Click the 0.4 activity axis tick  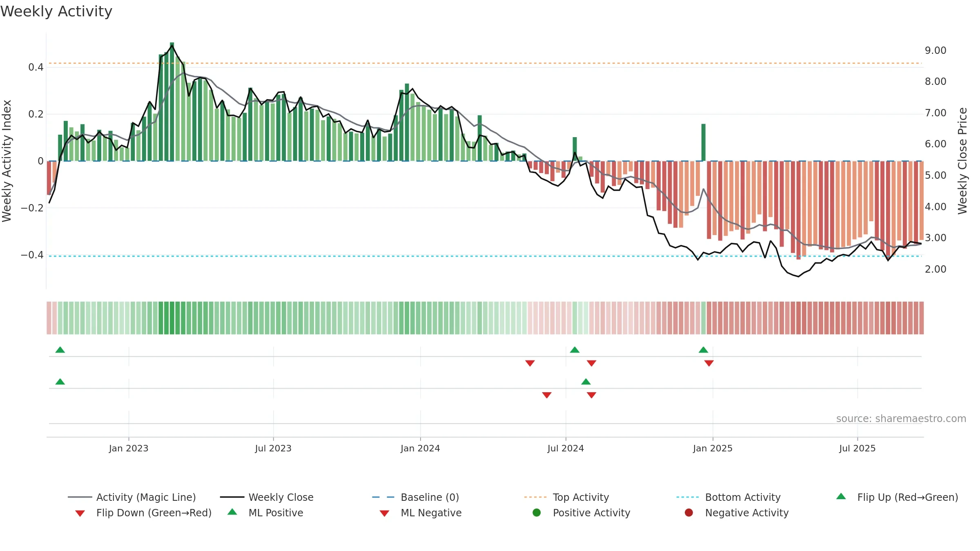36,67
